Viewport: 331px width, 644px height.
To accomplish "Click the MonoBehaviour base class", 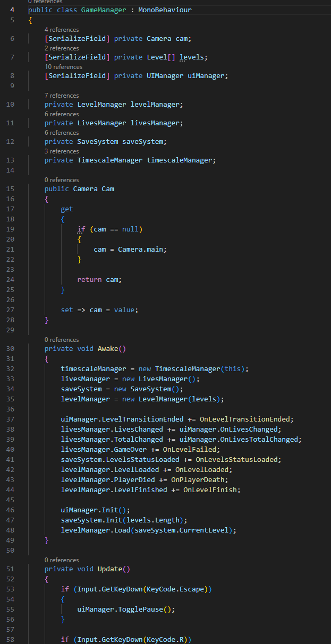I will pos(165,10).
